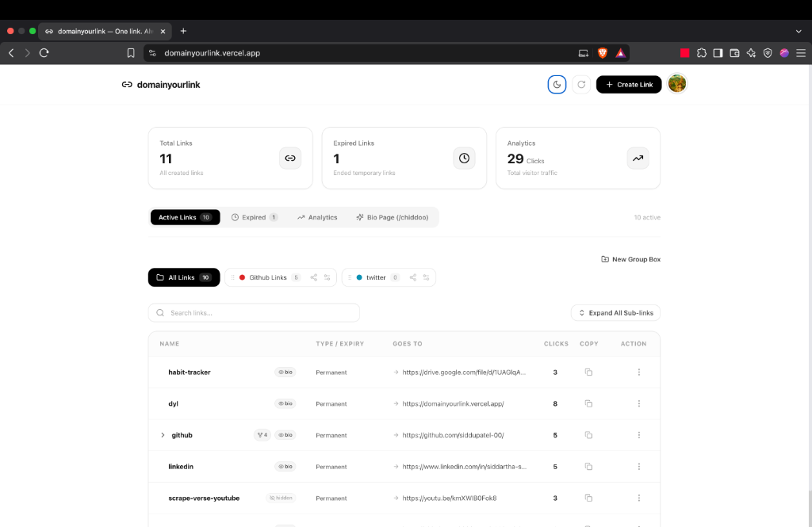812x527 pixels.
Task: Expand the github row sub-links
Action: (x=163, y=435)
